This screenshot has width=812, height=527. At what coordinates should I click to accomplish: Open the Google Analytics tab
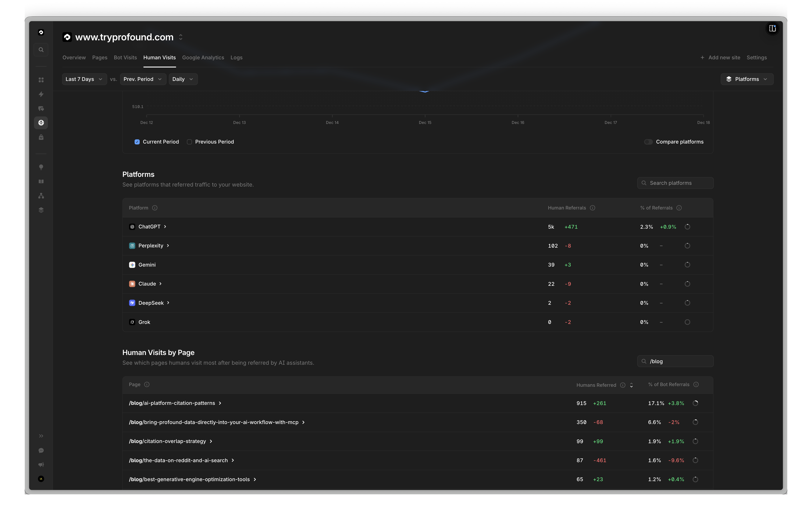click(203, 57)
